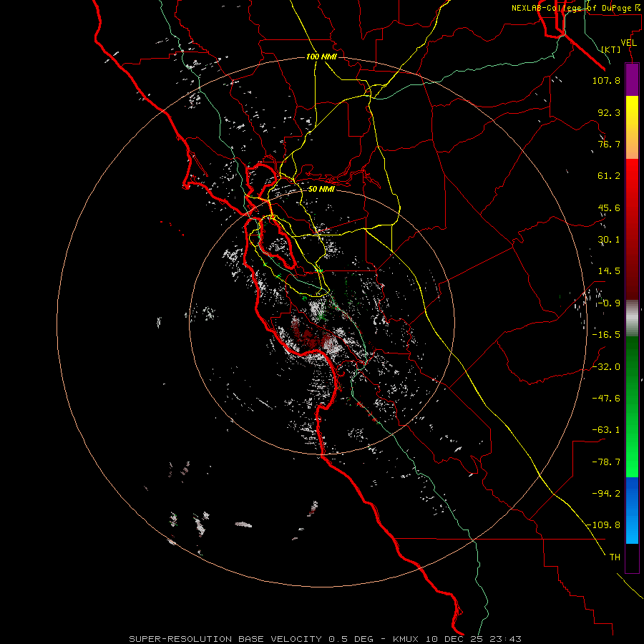Click the purple segment of color bar

click(x=632, y=79)
